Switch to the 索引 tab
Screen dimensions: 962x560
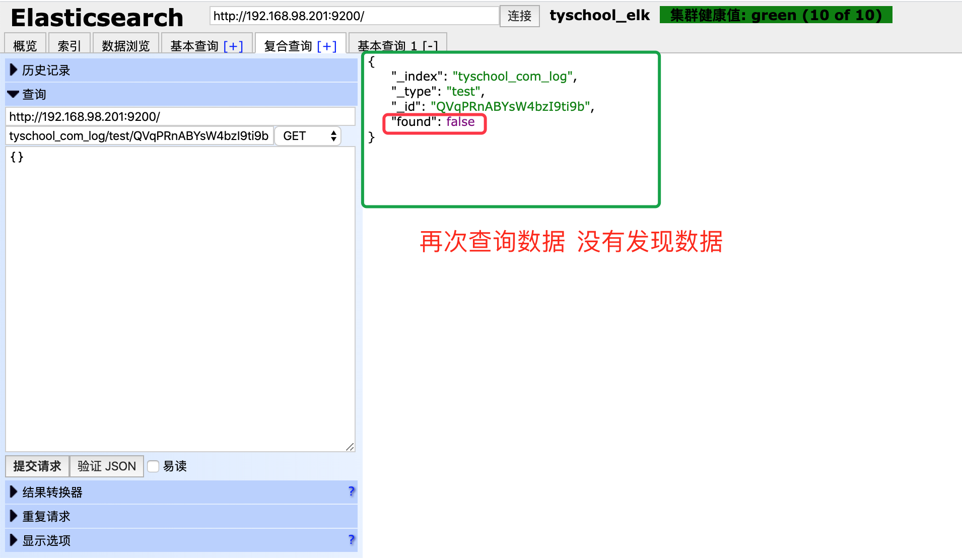click(69, 45)
